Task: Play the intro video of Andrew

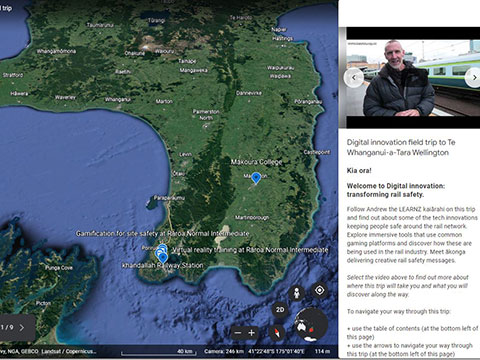Action: coord(413,78)
